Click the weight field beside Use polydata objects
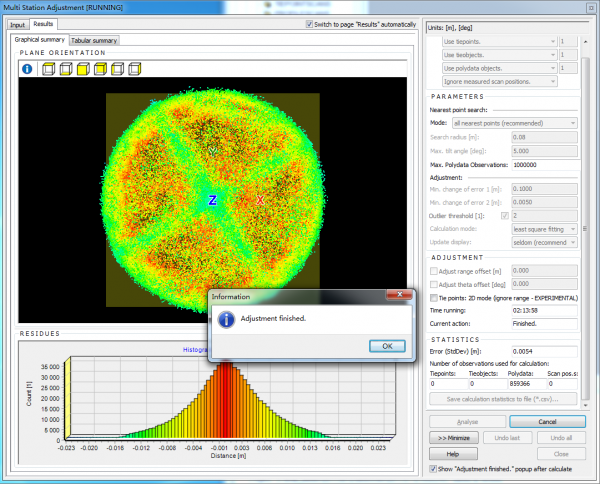The height and width of the screenshot is (484, 600). pos(568,68)
